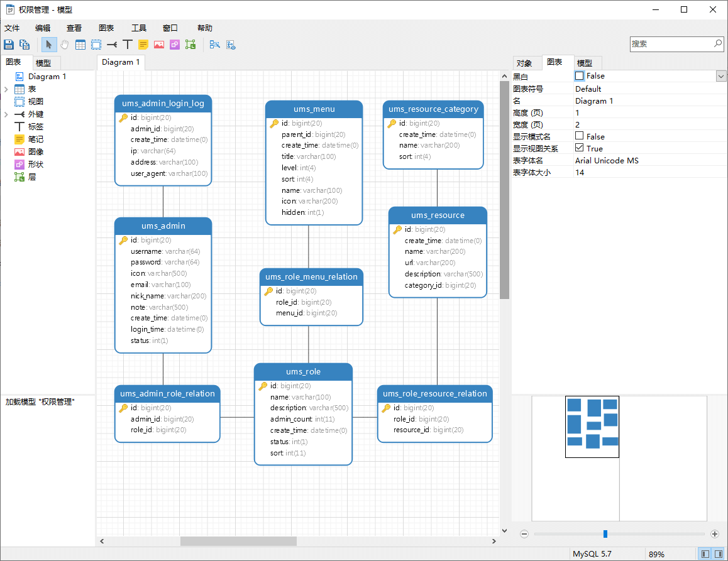Click the 89% zoom status text

point(656,554)
